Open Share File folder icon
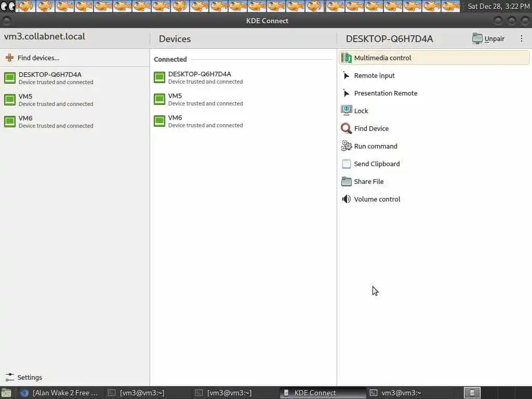532x399 pixels. click(346, 181)
